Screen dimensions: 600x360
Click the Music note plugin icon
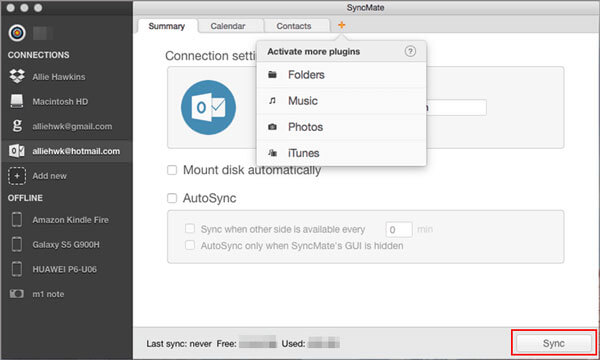coord(272,101)
